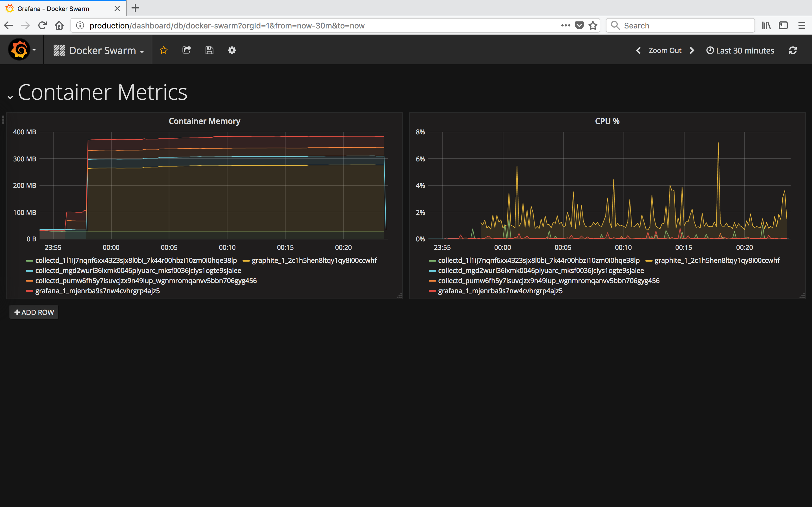Click the share dashboard icon

click(x=187, y=50)
